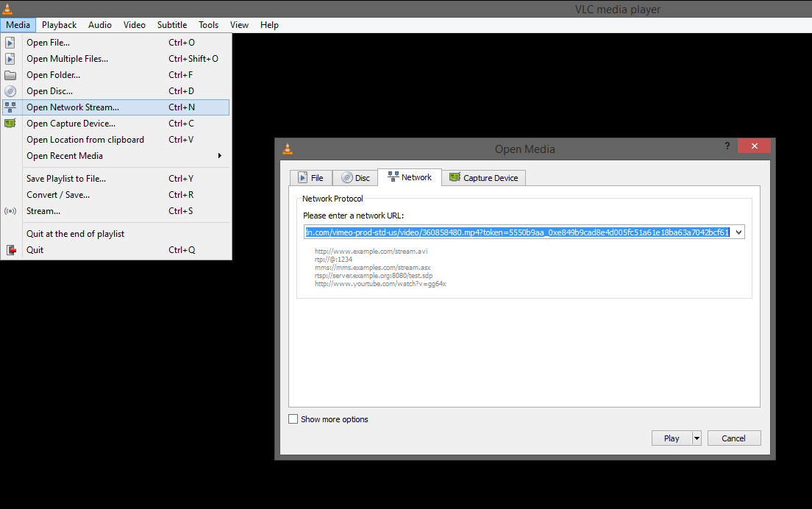Viewport: 812px width, 509px height.
Task: Open the Media menu
Action: point(18,25)
